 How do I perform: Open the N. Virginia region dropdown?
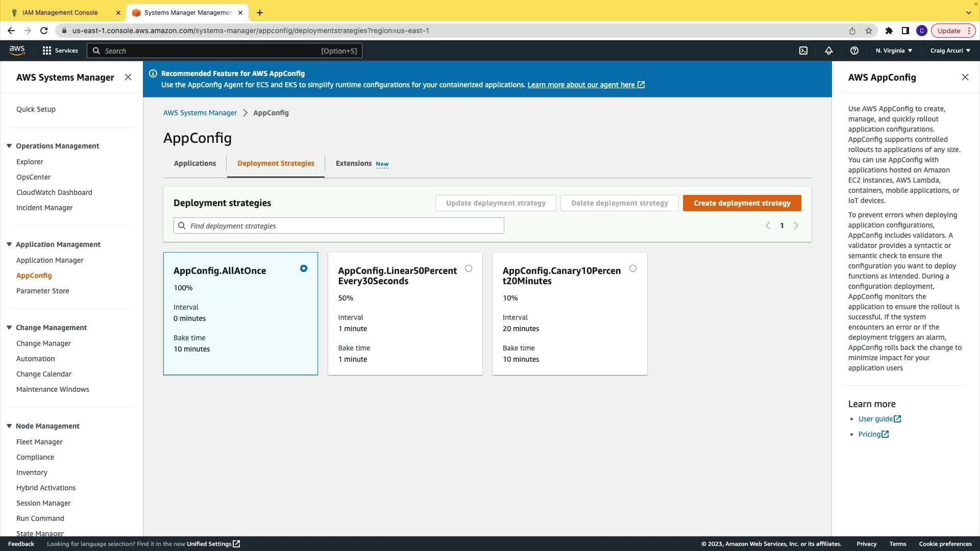pos(894,51)
